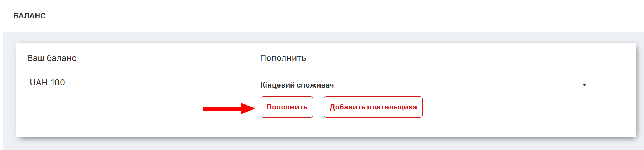Click the divider line under Пополнить heading
Screen dimensions: 644x150
coord(426,68)
